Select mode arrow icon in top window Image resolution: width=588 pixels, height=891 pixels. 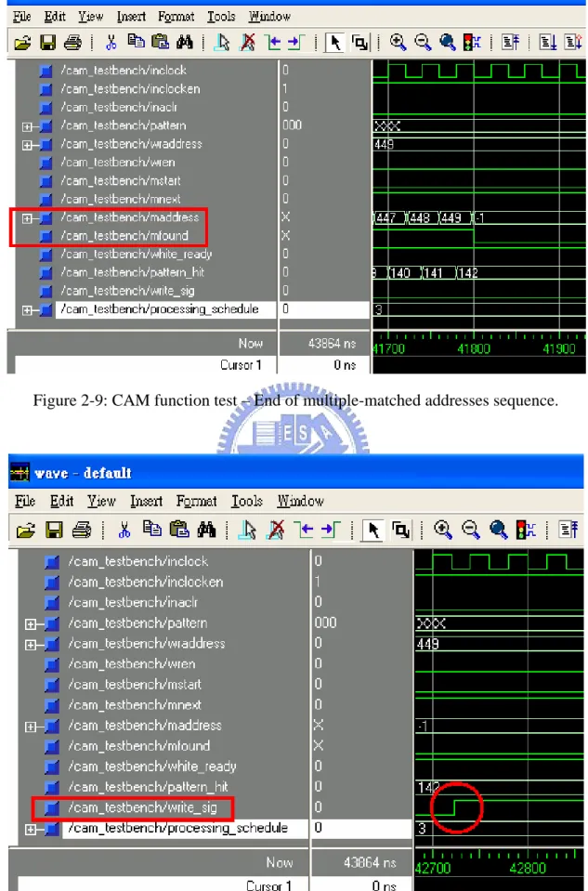coord(334,43)
